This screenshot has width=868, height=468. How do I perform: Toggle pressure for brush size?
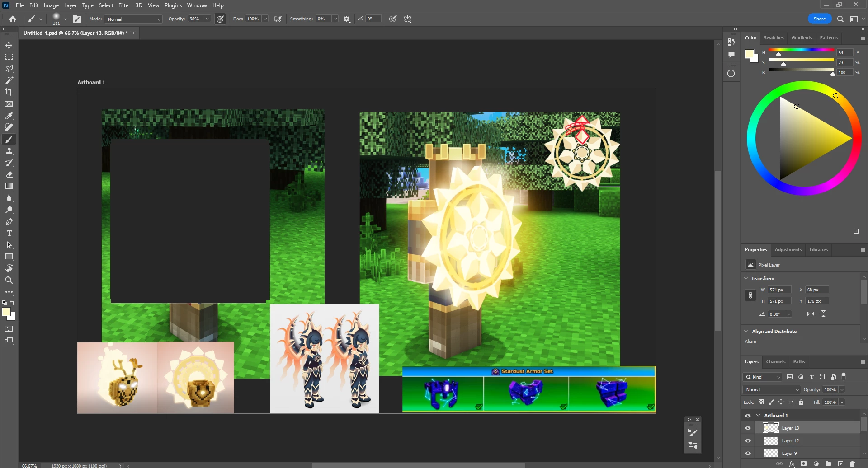tap(393, 19)
